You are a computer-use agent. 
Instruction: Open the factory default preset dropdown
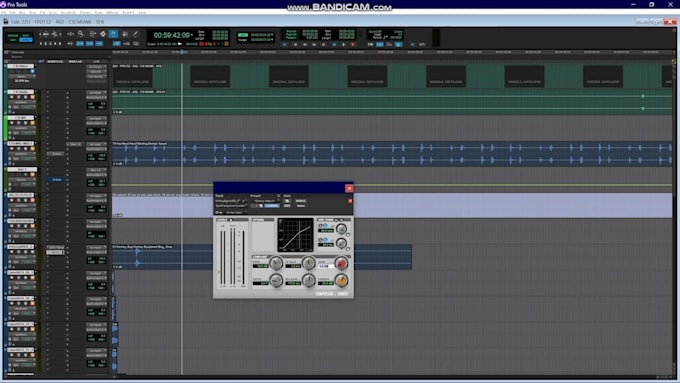coord(265,201)
